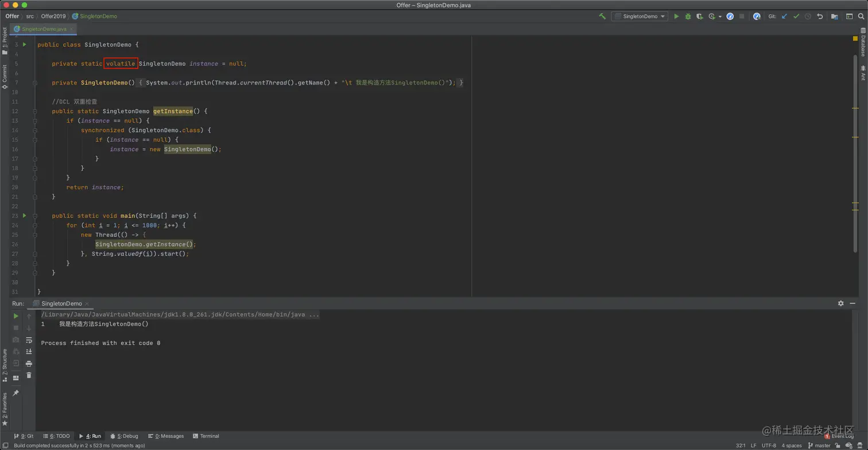Print the Run console output

pyautogui.click(x=29, y=363)
